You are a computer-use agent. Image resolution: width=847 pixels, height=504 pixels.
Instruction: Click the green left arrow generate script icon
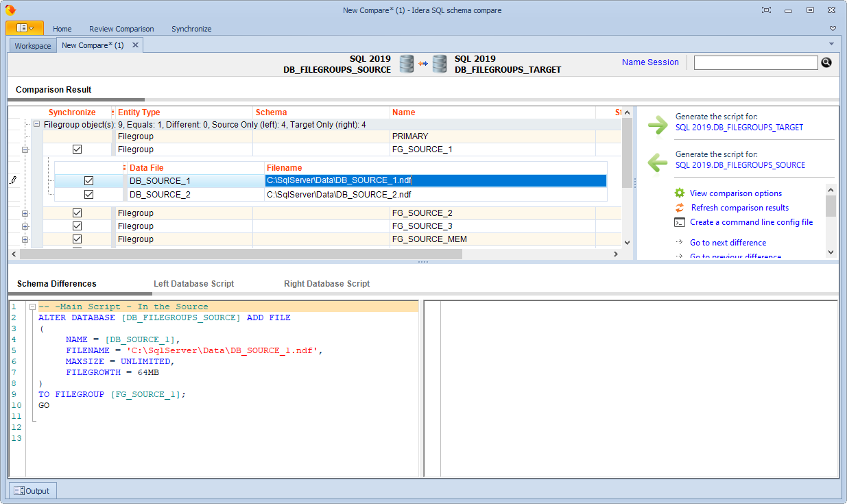pos(657,163)
